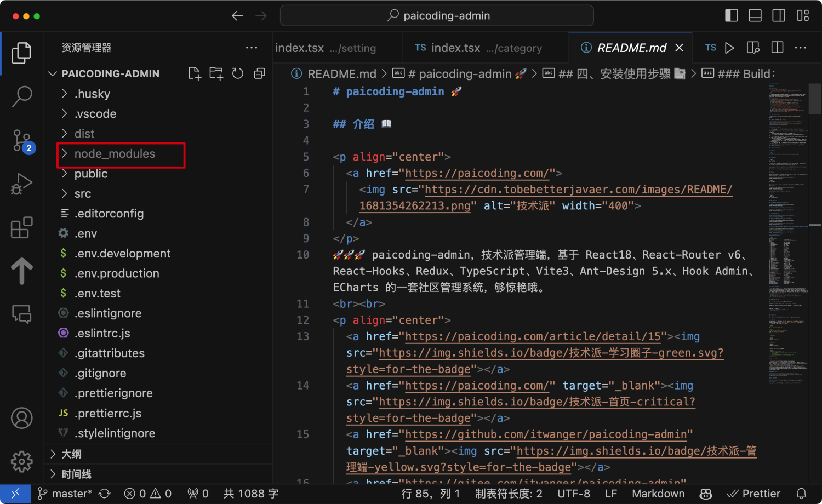The width and height of the screenshot is (822, 504).
Task: Open the .env.production file
Action: click(x=158, y=273)
